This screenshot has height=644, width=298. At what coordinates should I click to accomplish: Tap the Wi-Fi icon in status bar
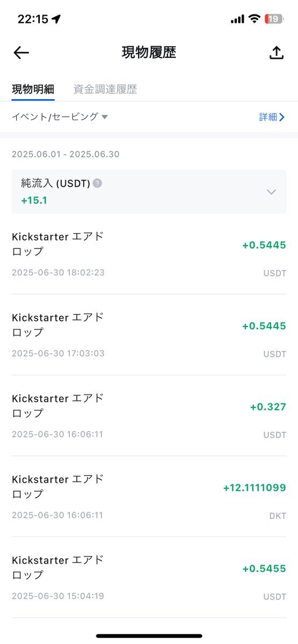[x=253, y=19]
